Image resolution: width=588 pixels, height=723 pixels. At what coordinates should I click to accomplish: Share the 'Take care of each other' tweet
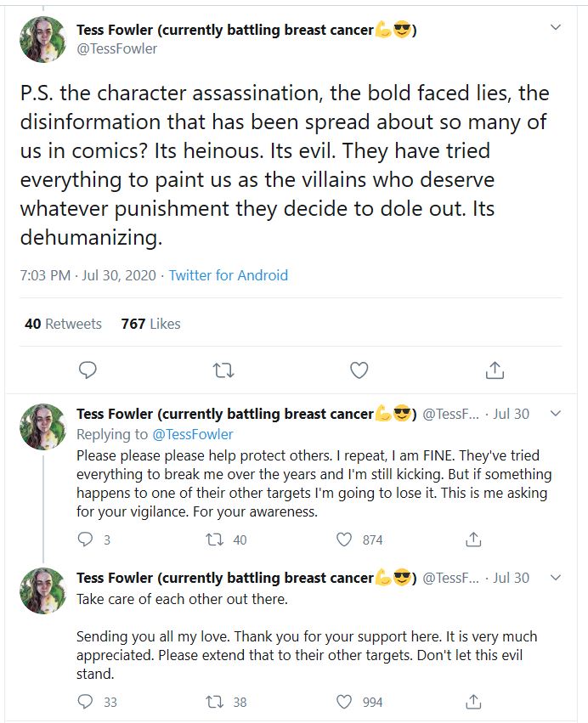point(474,702)
